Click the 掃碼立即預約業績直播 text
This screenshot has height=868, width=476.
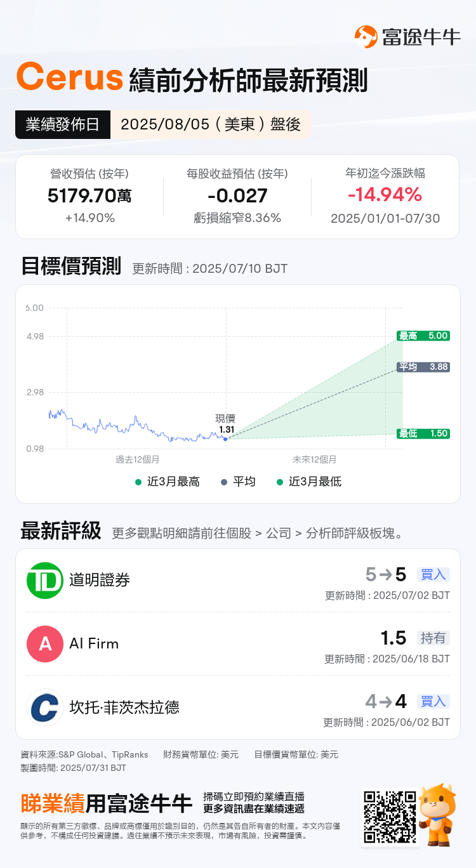[x=254, y=797]
